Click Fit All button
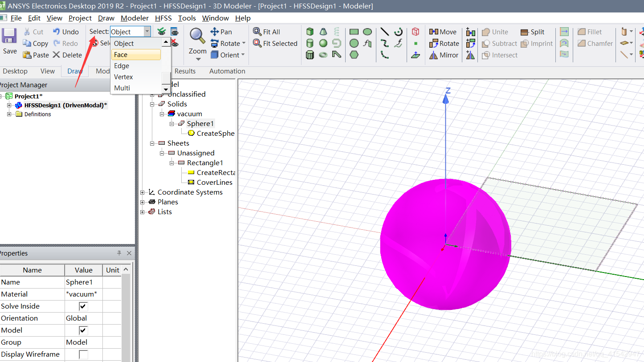The image size is (644, 362). [266, 32]
